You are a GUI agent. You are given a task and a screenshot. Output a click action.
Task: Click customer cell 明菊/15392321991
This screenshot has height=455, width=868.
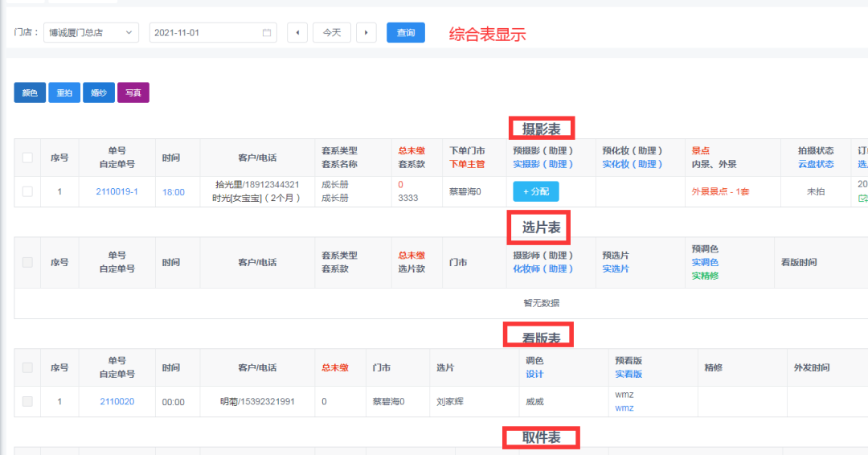tap(257, 401)
